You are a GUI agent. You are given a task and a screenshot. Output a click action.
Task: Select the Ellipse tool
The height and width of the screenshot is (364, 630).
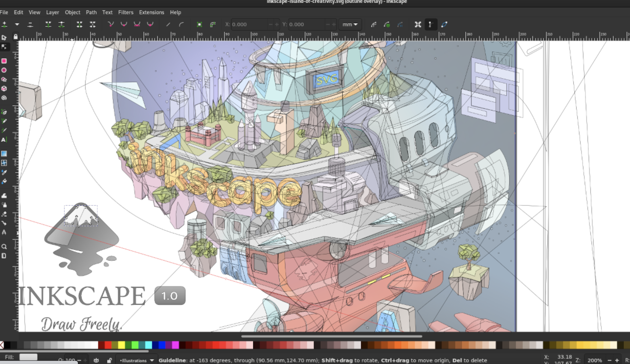pos(4,70)
